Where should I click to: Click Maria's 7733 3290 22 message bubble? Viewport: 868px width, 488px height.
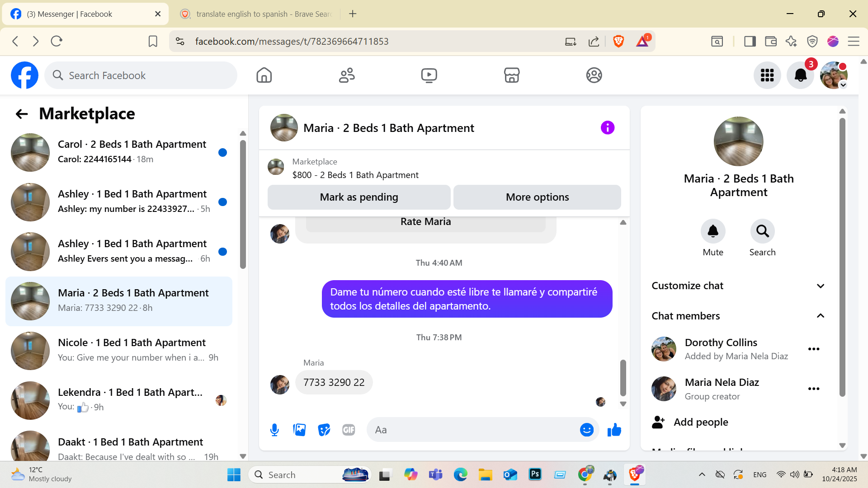(334, 382)
